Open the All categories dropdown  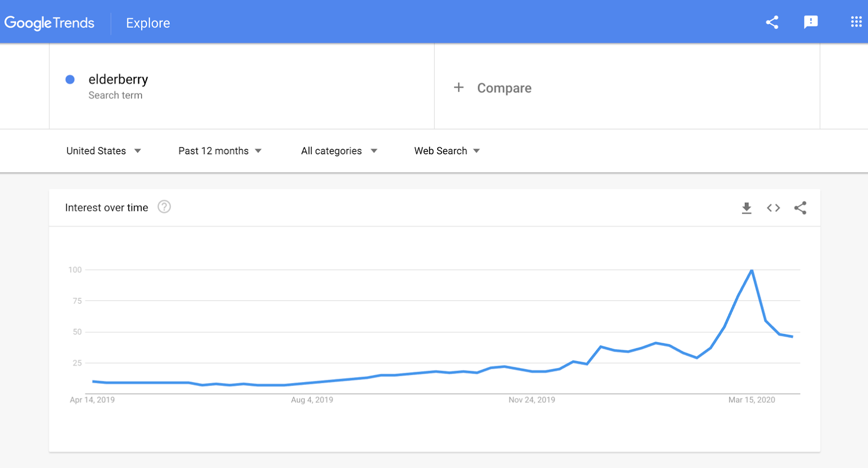coord(339,151)
